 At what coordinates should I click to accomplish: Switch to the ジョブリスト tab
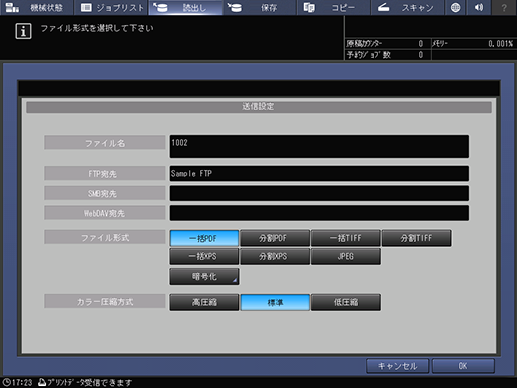click(x=111, y=7)
